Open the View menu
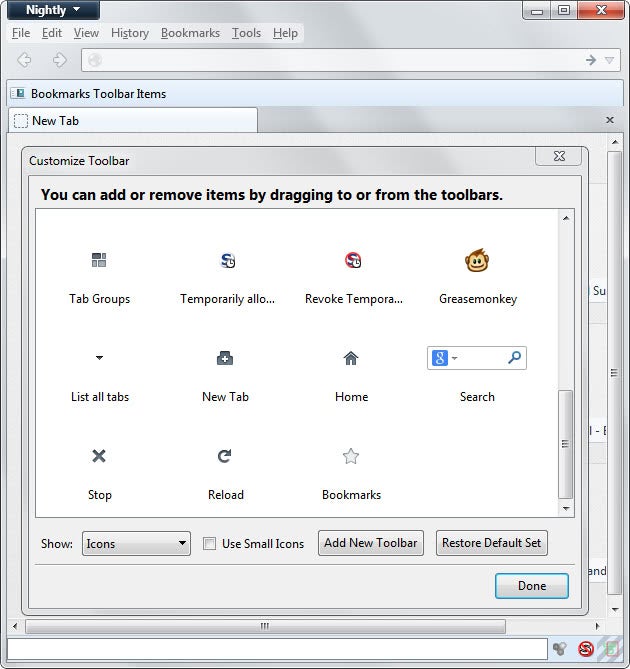This screenshot has height=669, width=630. 86,33
